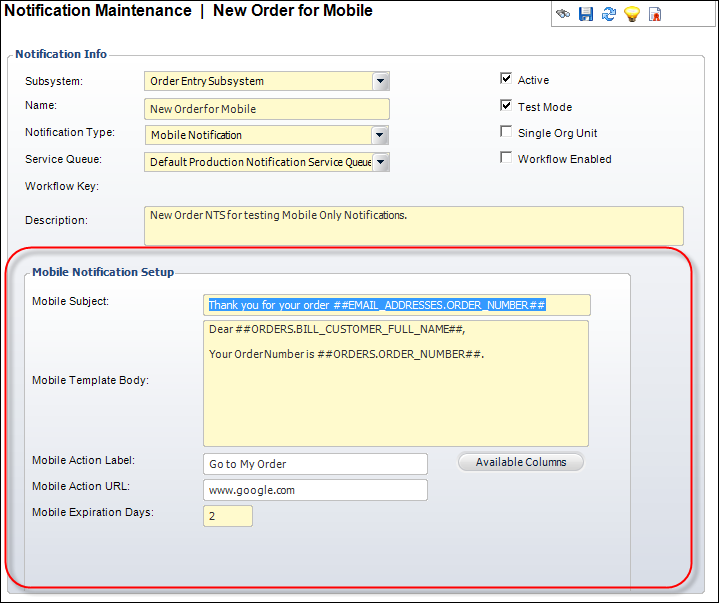Click the Mobile Subject field

click(x=396, y=305)
